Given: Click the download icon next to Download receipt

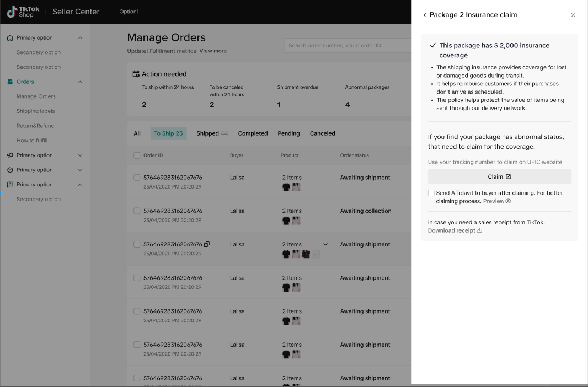Looking at the screenshot, I should coord(479,230).
